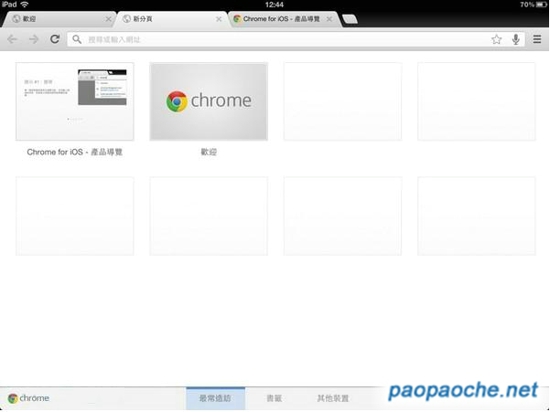
Task: Select the 其他裝置 bottom tab
Action: click(333, 398)
